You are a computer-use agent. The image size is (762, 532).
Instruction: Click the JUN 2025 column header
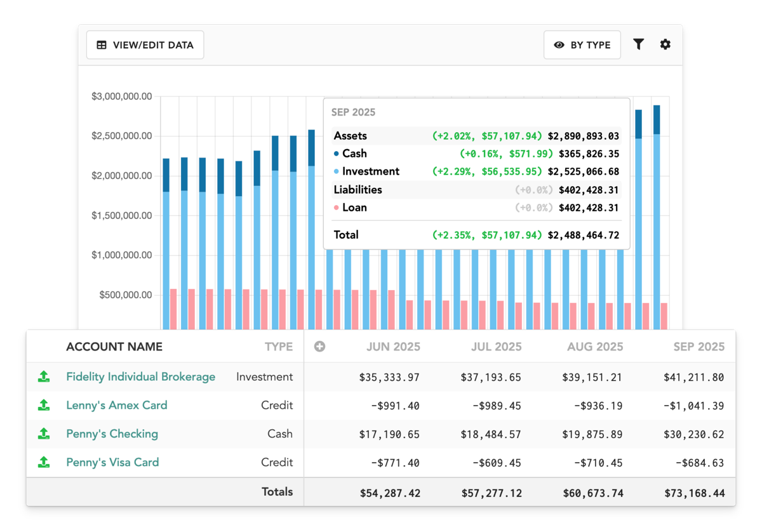pos(393,347)
